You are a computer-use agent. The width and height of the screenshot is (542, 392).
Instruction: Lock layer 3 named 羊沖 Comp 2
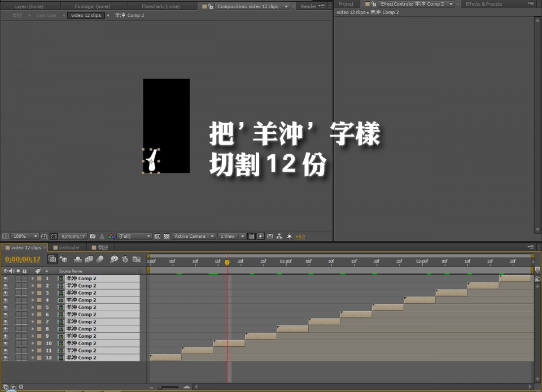(24, 293)
